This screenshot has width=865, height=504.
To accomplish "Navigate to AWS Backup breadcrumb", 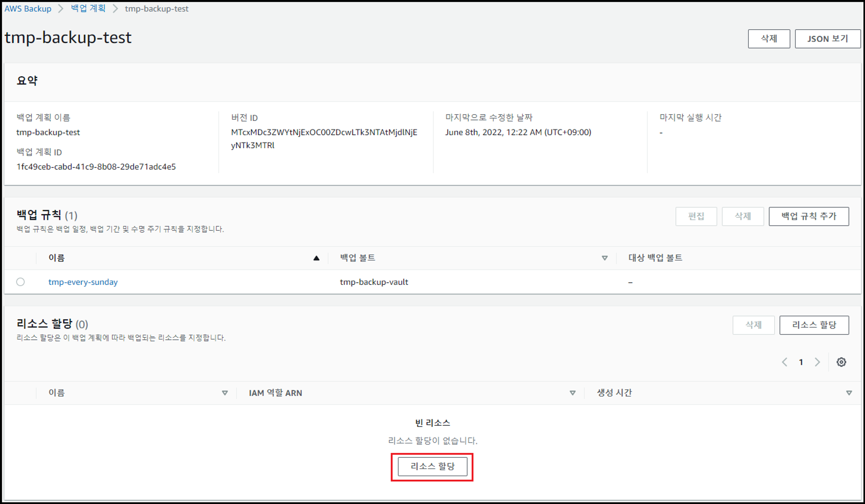I will coord(28,9).
